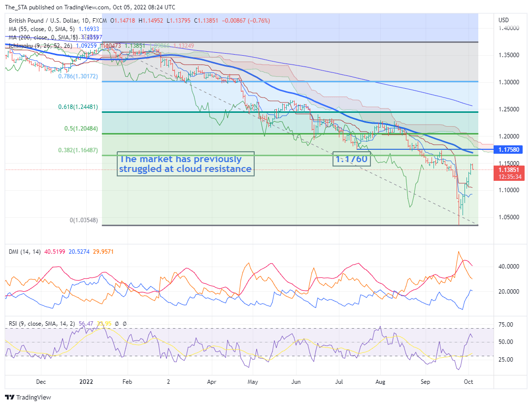The image size is (532, 406).
Task: Click the red 1.13851 current price label
Action: tap(508, 169)
